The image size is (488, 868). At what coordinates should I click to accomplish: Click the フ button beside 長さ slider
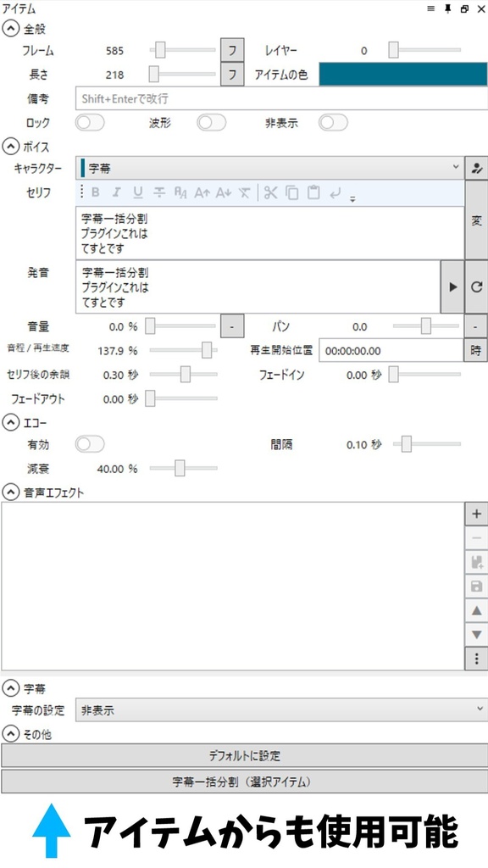[232, 75]
